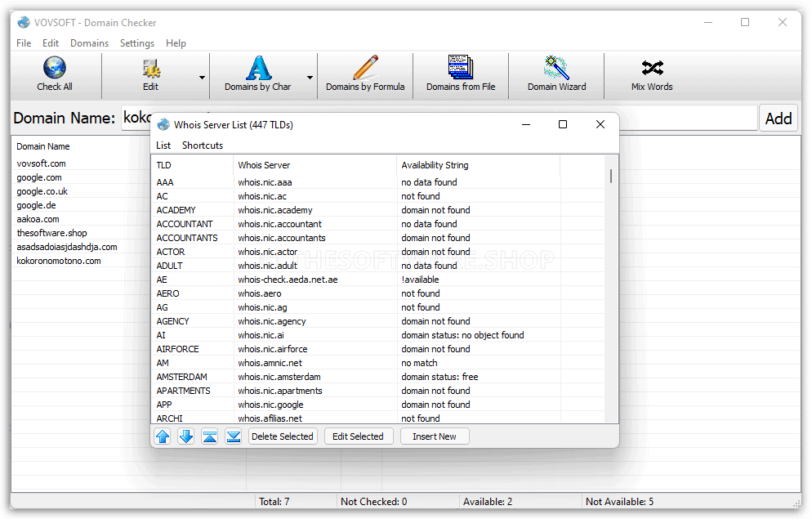
Task: Select the AMSTERDAM TLD row
Action: click(x=378, y=377)
